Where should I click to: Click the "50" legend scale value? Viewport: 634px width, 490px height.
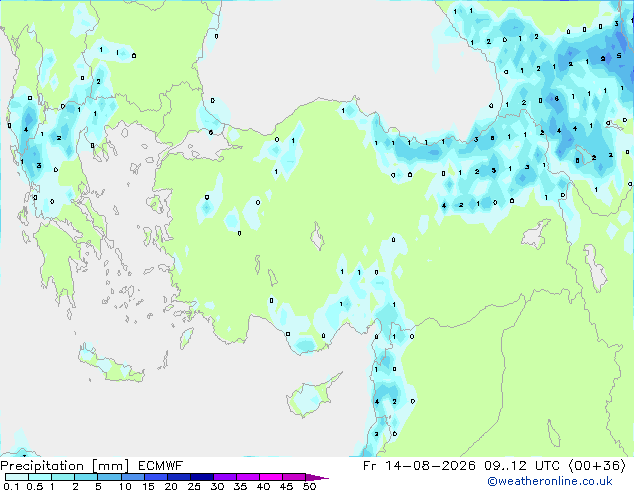pyautogui.click(x=310, y=486)
